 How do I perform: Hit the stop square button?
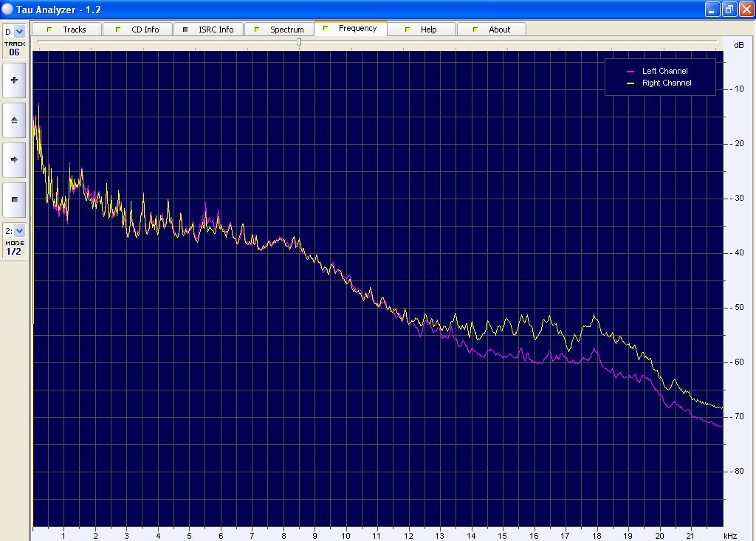(14, 199)
